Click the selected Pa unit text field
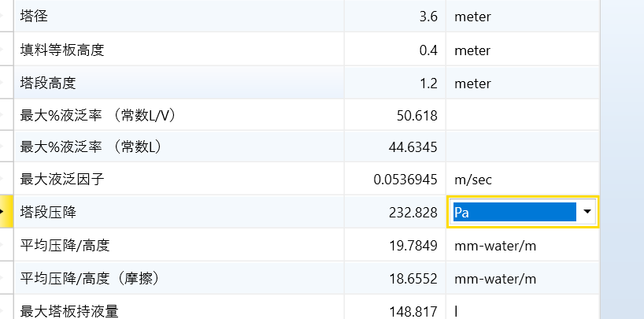This screenshot has height=319, width=644. [x=513, y=213]
